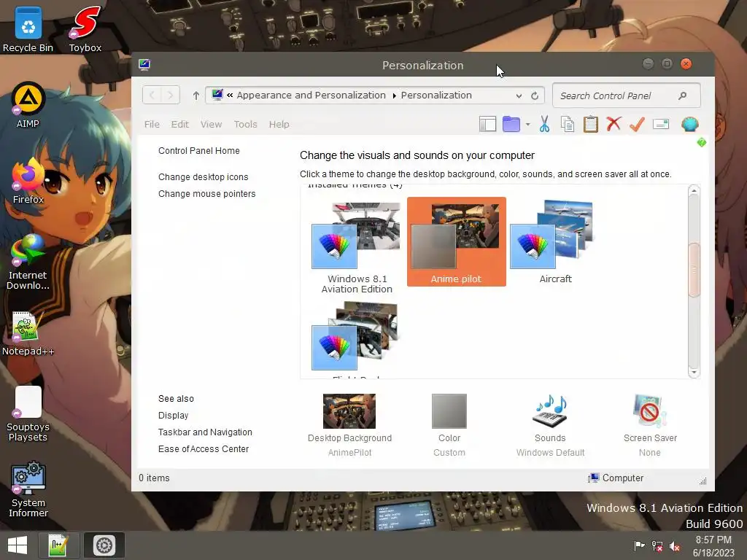
Task: Click the theme list scrollbar thumb
Action: click(x=694, y=270)
